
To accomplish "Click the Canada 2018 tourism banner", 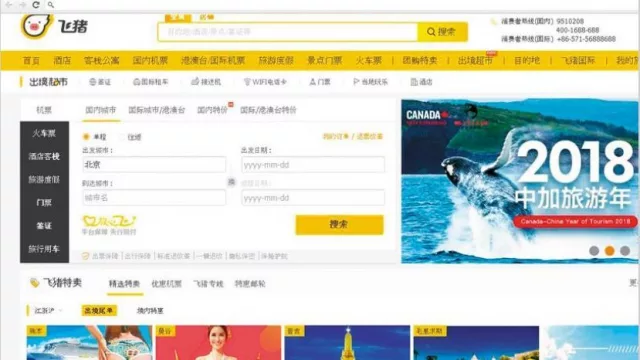I will click(x=520, y=181).
